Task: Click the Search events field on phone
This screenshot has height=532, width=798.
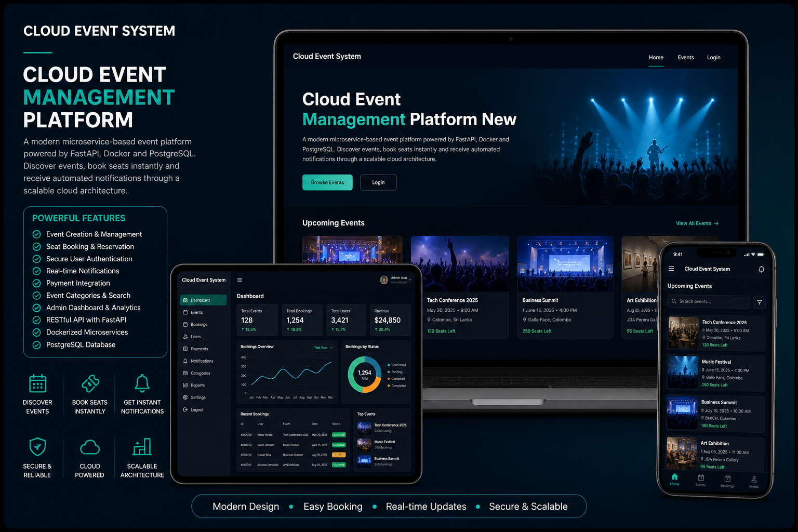Action: [x=709, y=302]
